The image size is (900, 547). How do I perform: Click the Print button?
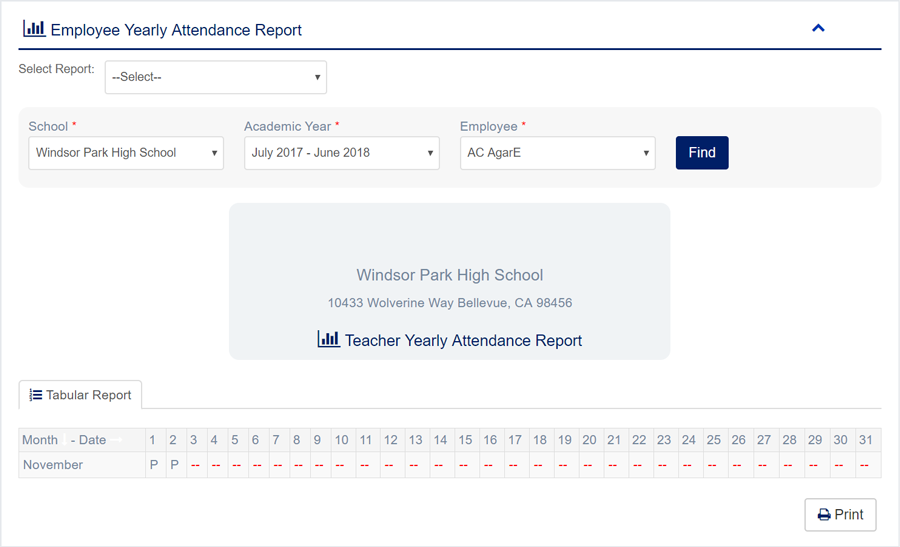[x=840, y=514]
